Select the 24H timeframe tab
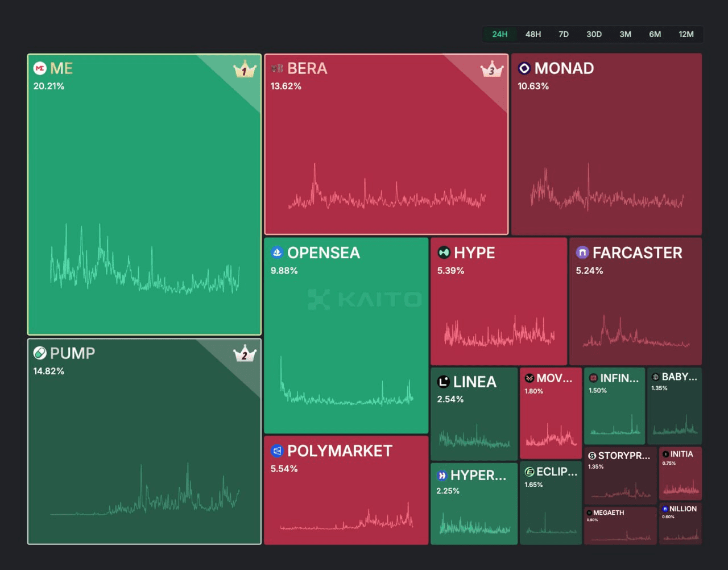Image resolution: width=728 pixels, height=570 pixels. click(x=500, y=34)
